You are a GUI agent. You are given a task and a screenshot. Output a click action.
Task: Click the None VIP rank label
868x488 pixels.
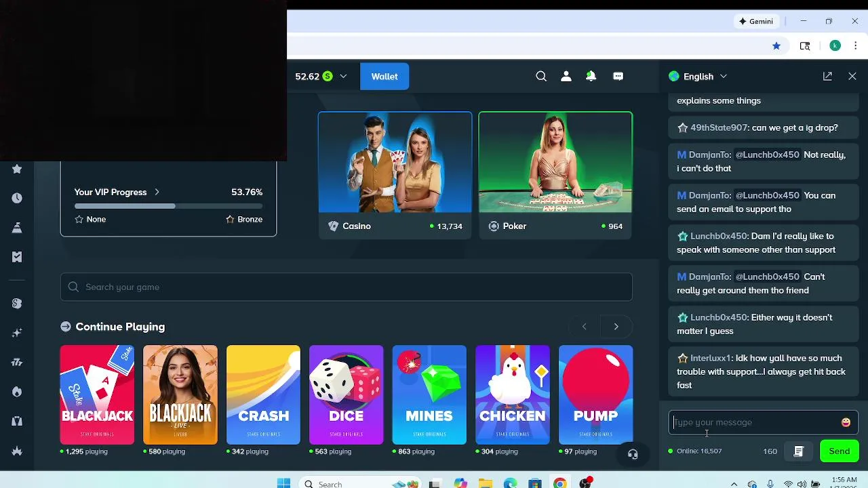click(96, 219)
